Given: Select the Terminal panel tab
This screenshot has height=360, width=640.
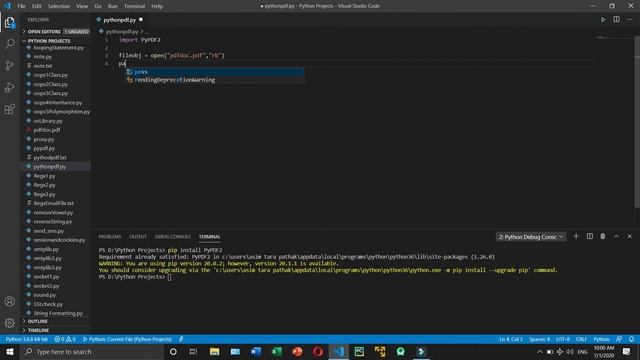Looking at the screenshot, I should pyautogui.click(x=209, y=237).
